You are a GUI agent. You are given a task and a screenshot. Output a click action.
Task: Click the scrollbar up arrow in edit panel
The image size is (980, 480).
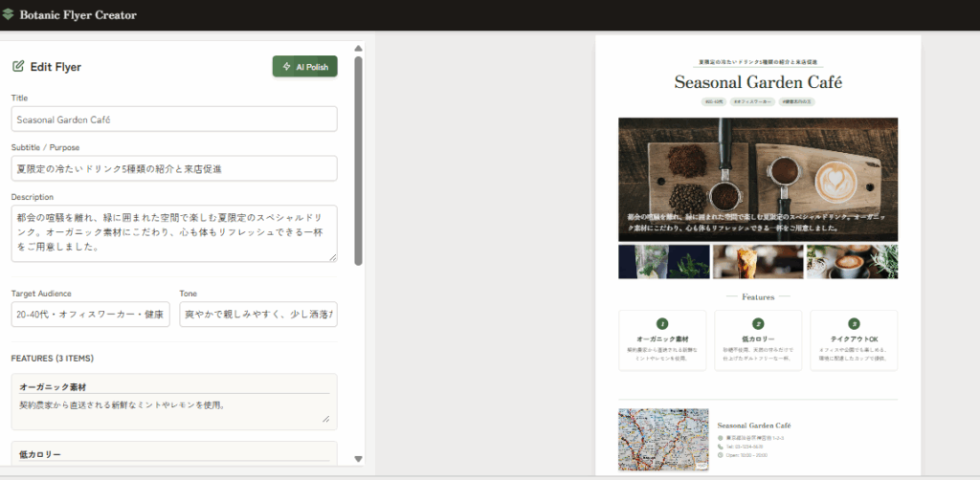click(x=359, y=48)
